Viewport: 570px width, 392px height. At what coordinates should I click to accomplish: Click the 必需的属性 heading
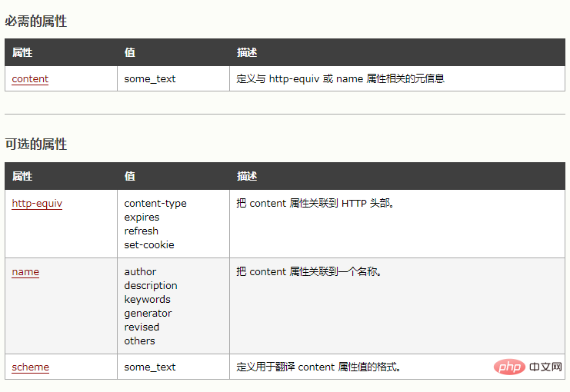[x=36, y=22]
